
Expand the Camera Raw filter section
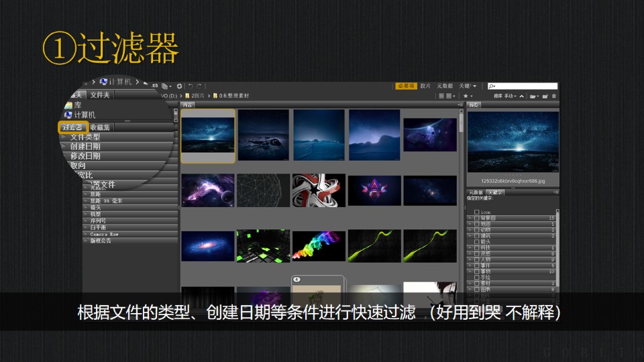pos(101,234)
